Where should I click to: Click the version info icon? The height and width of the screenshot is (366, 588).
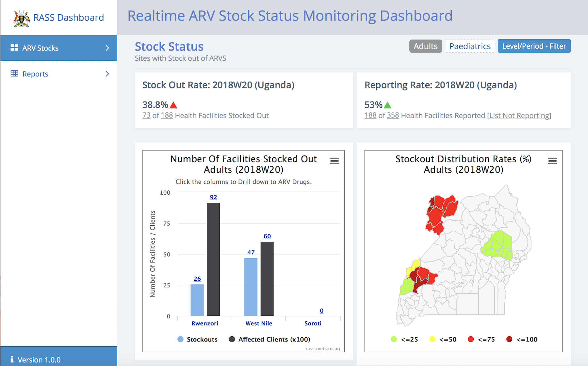point(12,359)
